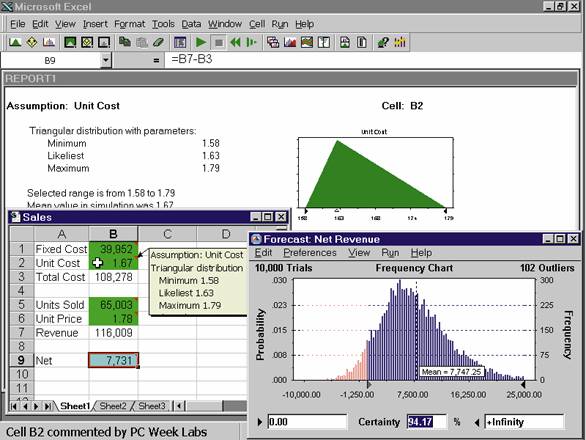Click Paste Data toolbar icon
This screenshot has width=586, height=440.
[x=142, y=42]
